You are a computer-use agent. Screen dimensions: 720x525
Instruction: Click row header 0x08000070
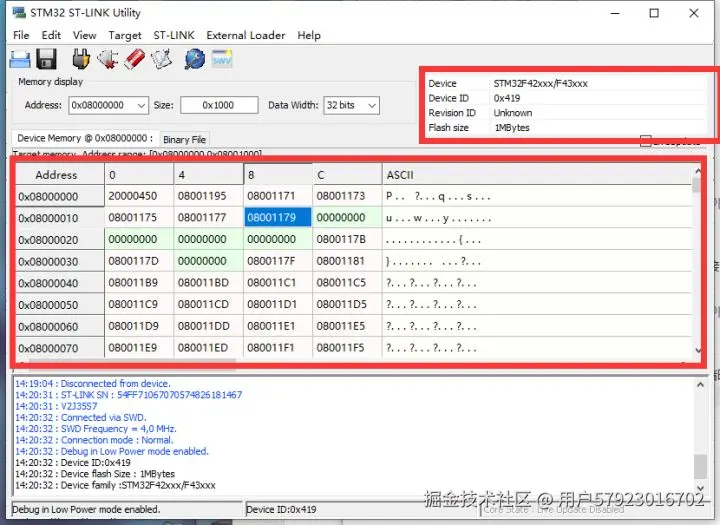click(x=60, y=348)
